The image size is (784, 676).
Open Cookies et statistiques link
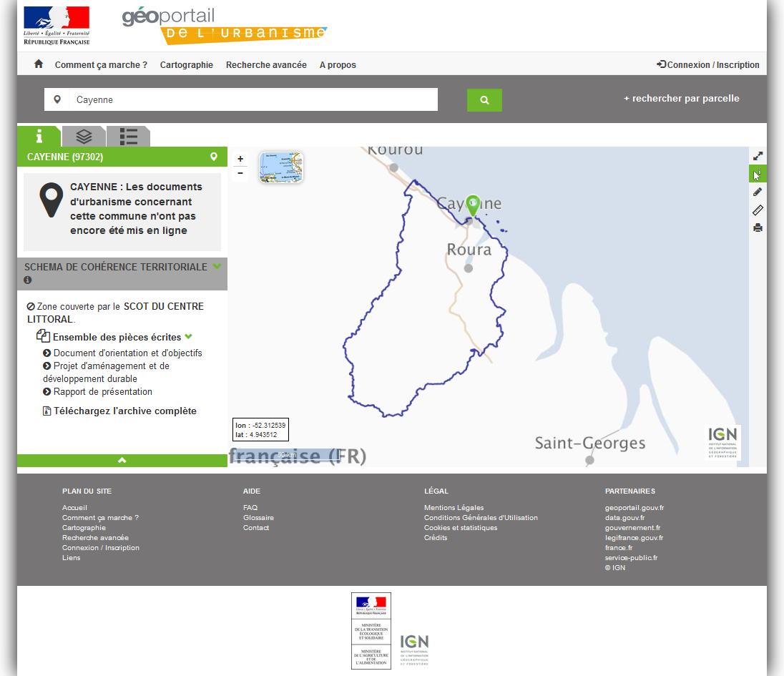tap(461, 527)
